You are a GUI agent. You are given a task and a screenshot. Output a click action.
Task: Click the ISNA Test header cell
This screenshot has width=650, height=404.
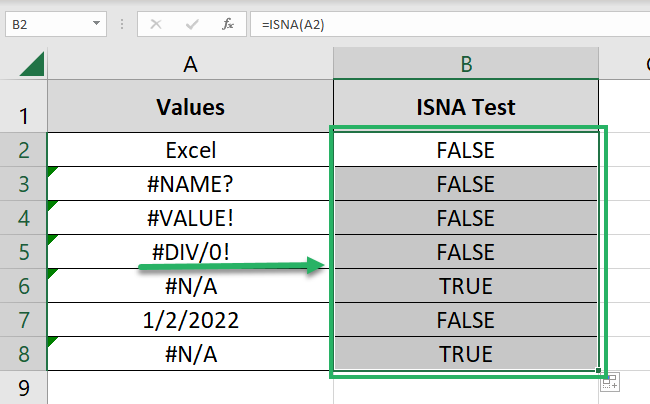pyautogui.click(x=465, y=107)
